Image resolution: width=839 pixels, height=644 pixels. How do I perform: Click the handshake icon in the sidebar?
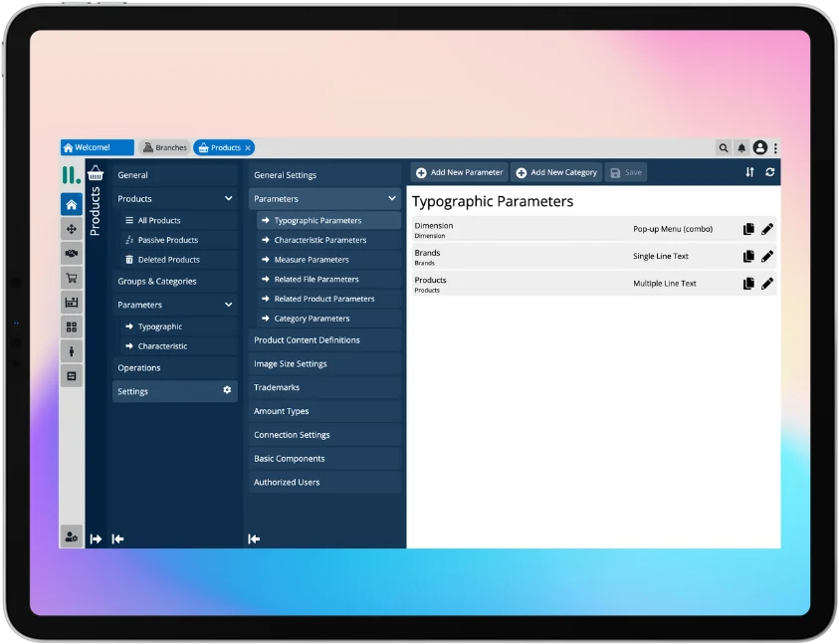coord(72,254)
